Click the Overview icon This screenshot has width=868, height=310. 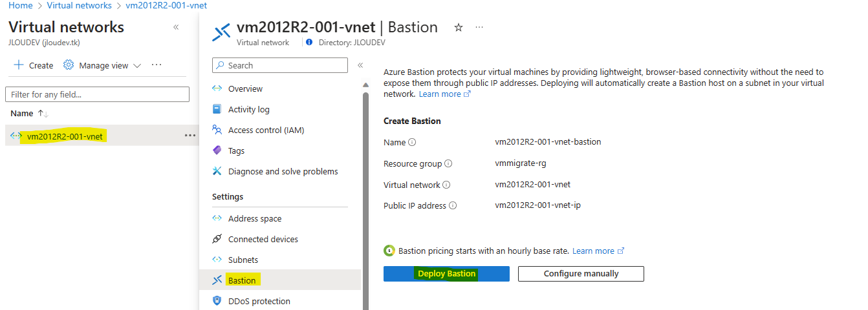217,88
